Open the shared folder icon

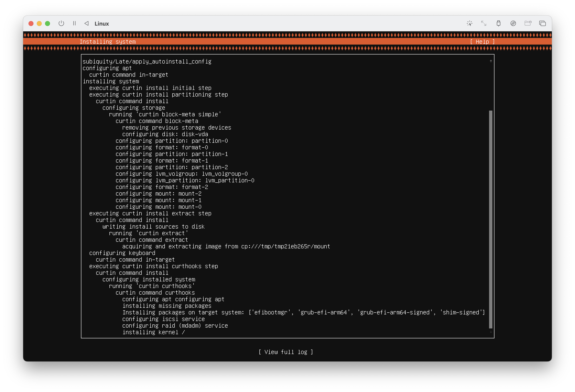528,24
